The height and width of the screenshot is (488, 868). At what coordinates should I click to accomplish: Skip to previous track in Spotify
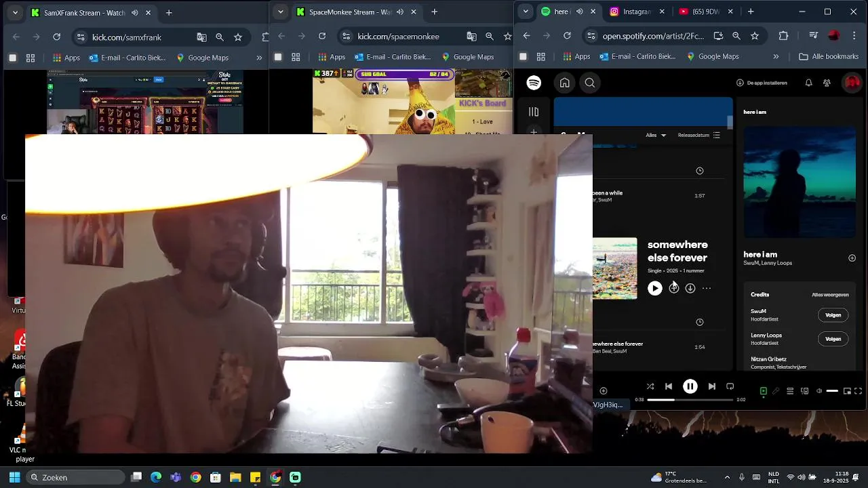coord(669,386)
